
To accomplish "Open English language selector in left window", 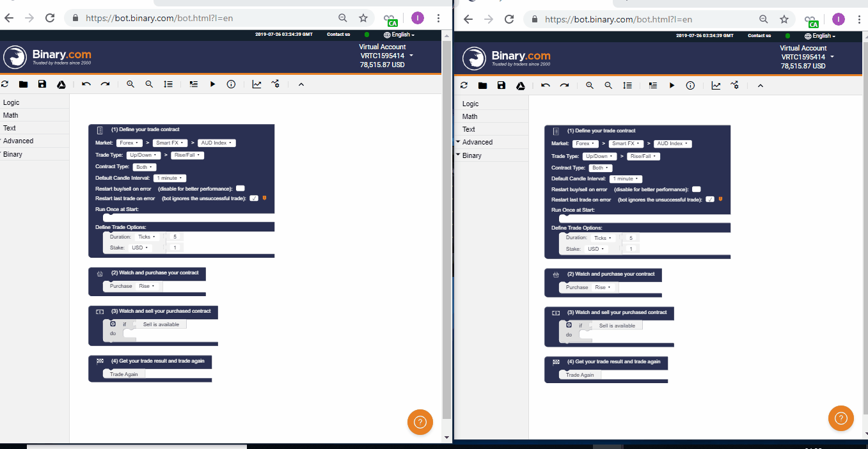I will 399,35.
